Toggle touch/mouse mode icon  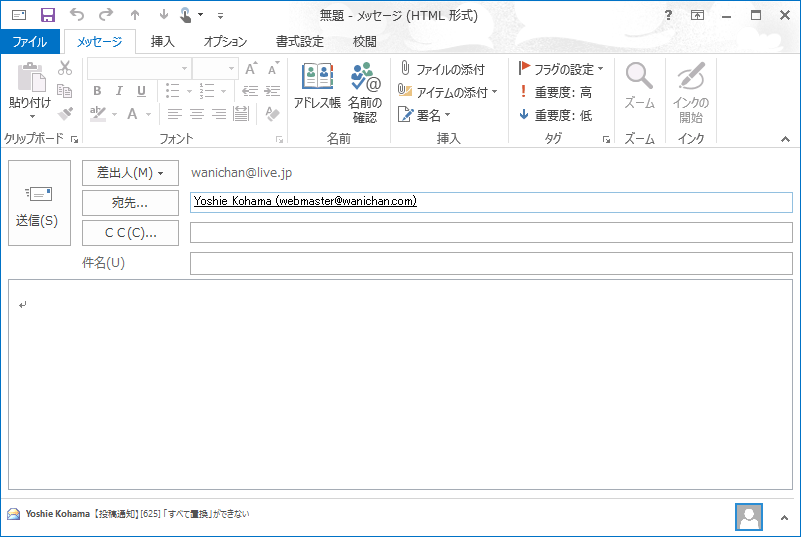[x=186, y=15]
